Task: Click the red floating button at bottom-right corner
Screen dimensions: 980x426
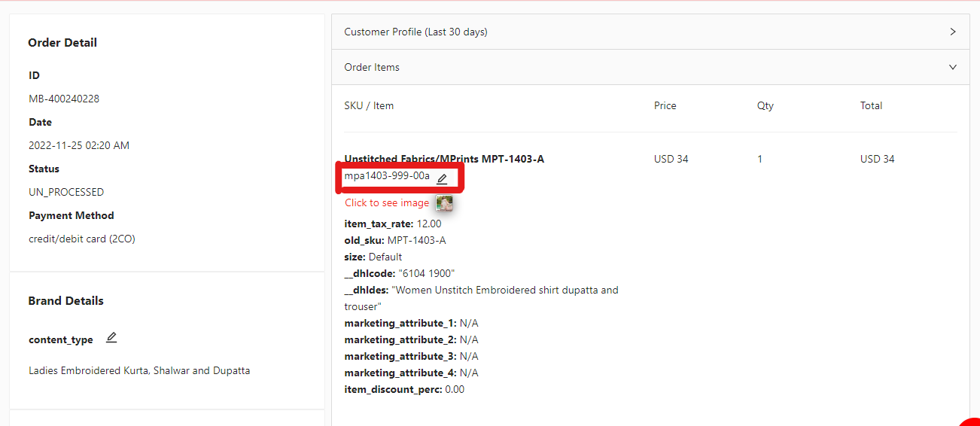Action: tap(971, 421)
